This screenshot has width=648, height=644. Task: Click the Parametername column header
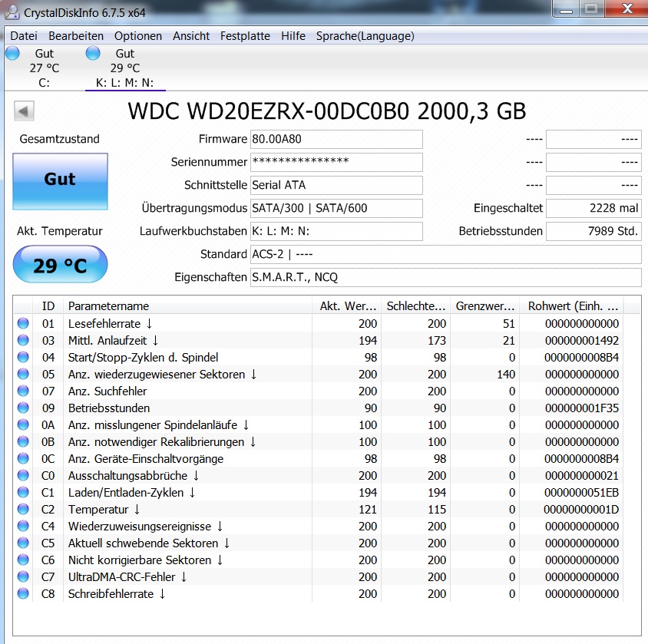pos(187,306)
